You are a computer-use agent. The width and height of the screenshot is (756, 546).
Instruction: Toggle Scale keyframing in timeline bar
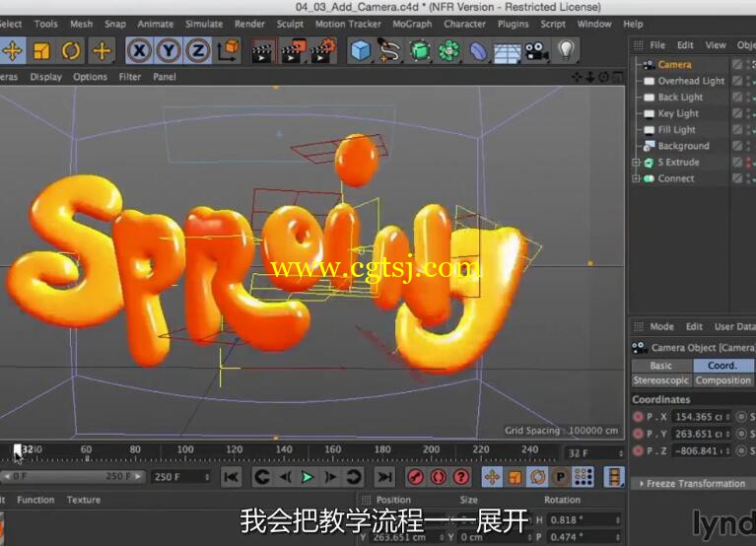[x=515, y=477]
